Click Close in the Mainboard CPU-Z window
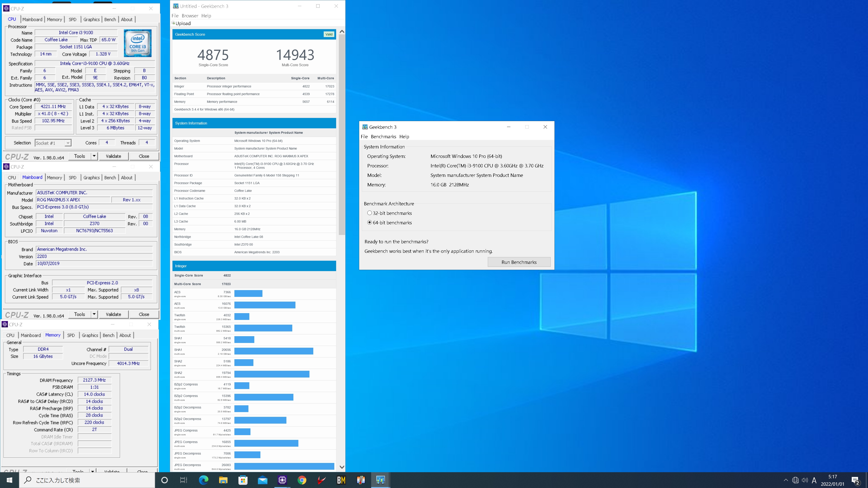Image resolution: width=868 pixels, height=488 pixels. point(144,314)
